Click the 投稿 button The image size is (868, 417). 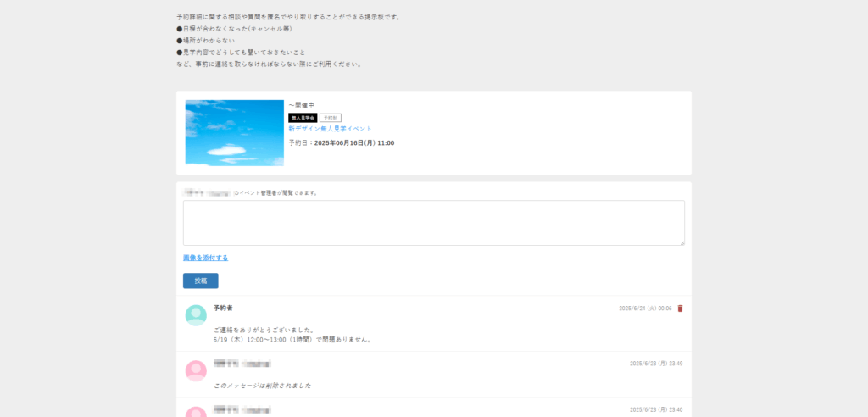(200, 281)
